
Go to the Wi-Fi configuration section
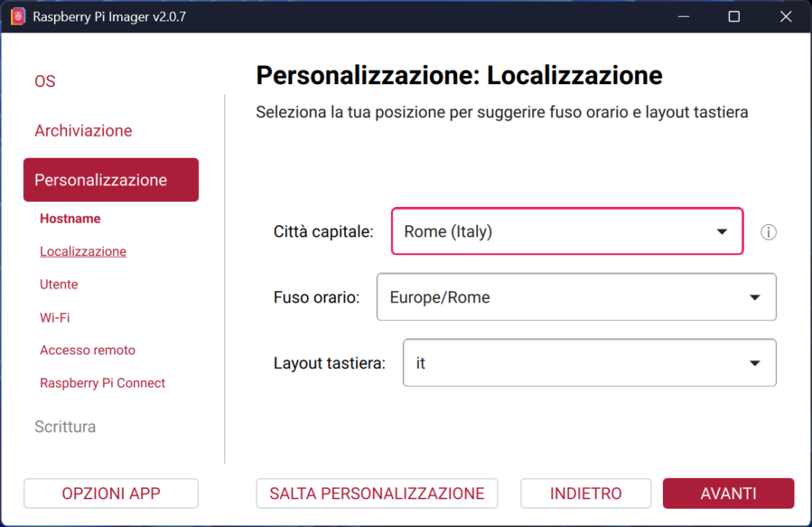(54, 317)
